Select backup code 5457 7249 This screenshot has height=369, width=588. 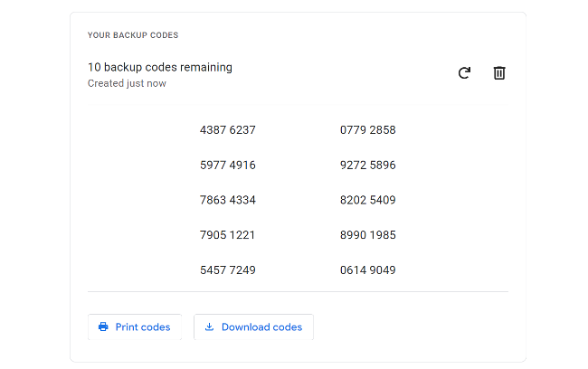coord(228,270)
